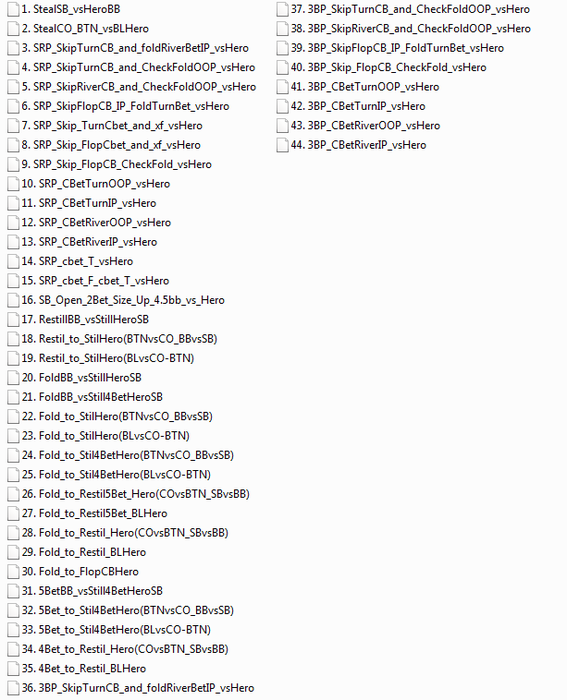Select 36. 3BP_SkipTurnCB_and_foldRiverBetIP_vsHero file
Screen dimensions: 567x700
pyautogui.click(x=138, y=688)
